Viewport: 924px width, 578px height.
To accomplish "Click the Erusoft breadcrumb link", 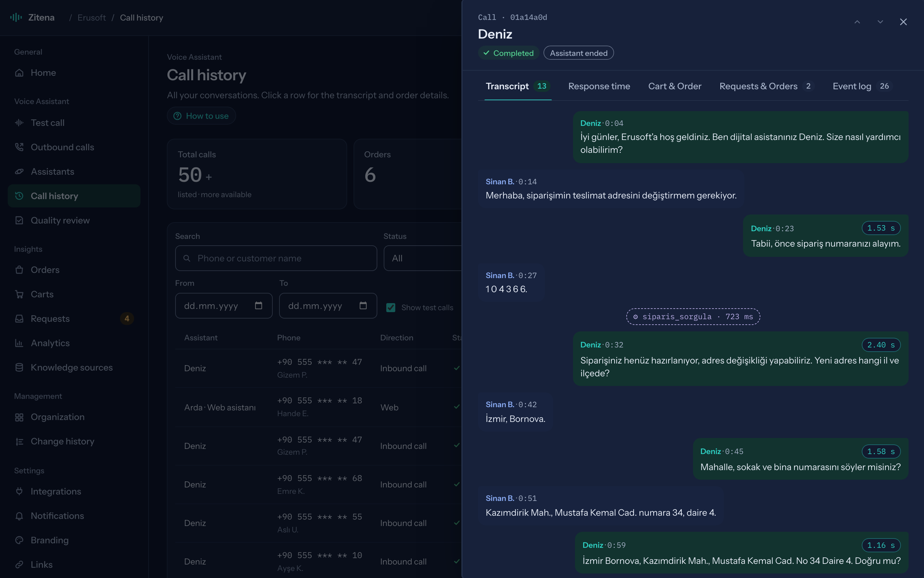I will pos(92,18).
